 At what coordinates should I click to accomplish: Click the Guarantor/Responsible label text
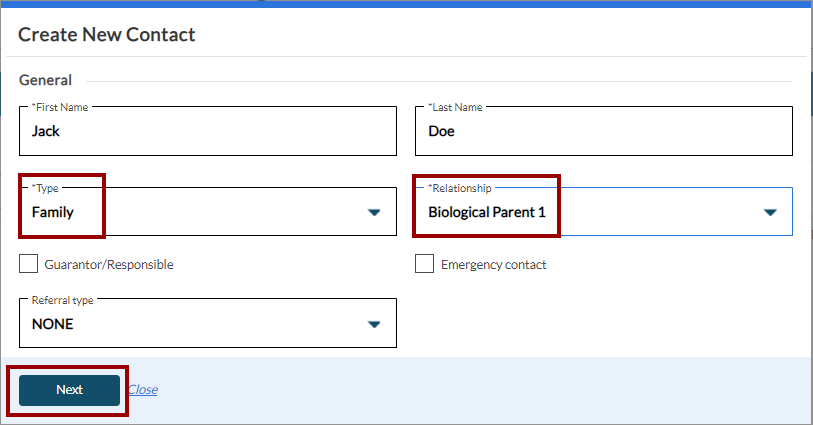tap(109, 265)
